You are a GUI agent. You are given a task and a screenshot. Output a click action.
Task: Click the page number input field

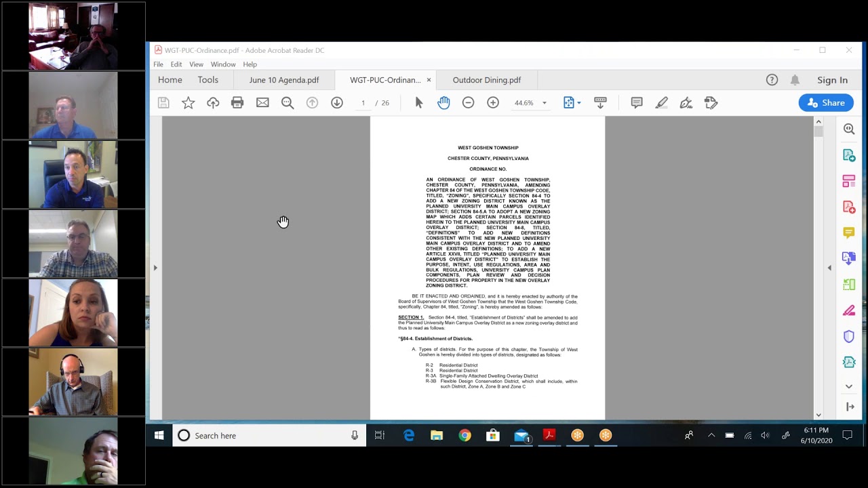tap(363, 103)
